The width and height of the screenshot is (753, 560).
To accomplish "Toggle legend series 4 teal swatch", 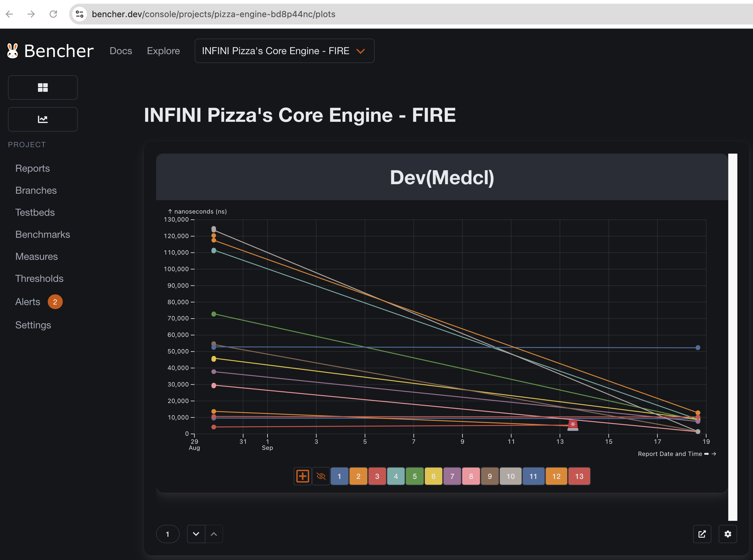I will pos(396,476).
